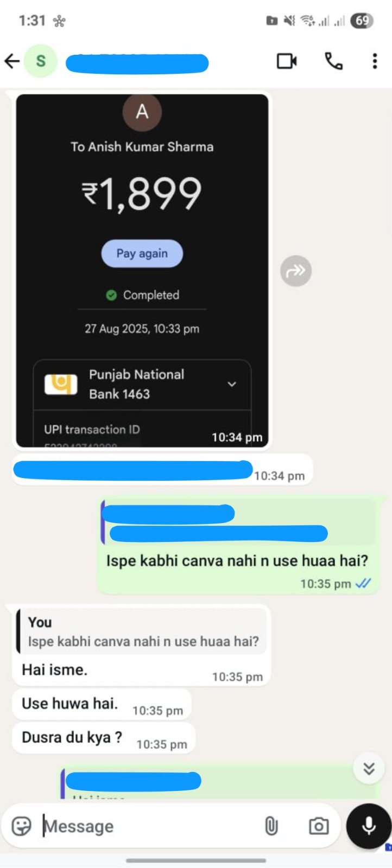
Task: Tap the quoted reply in the sent canva message
Action: click(238, 523)
